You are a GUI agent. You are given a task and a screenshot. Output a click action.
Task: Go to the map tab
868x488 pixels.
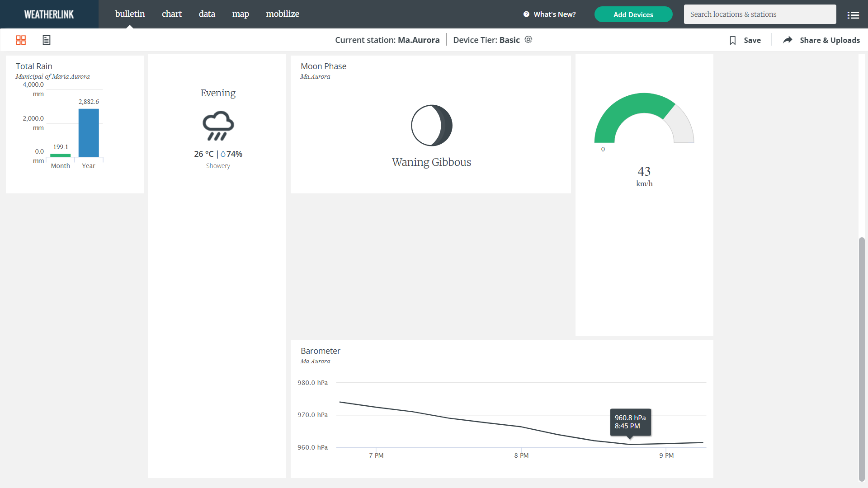tap(241, 14)
